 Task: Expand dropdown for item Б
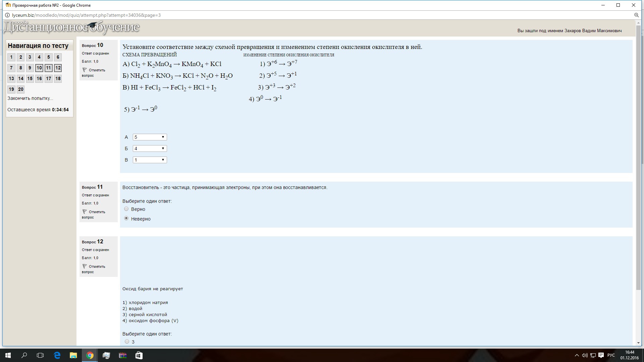[150, 148]
